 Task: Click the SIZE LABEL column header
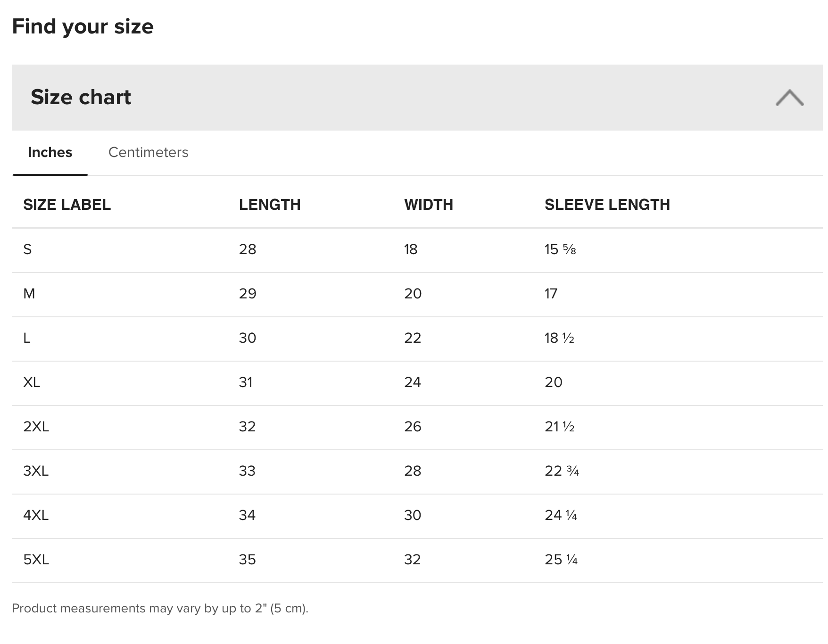point(67,205)
